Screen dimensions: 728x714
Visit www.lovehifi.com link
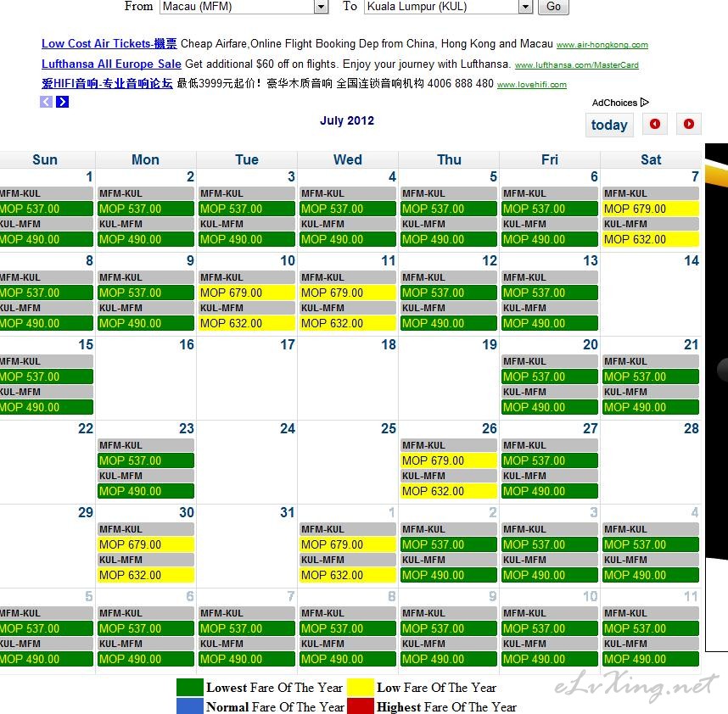coord(532,85)
